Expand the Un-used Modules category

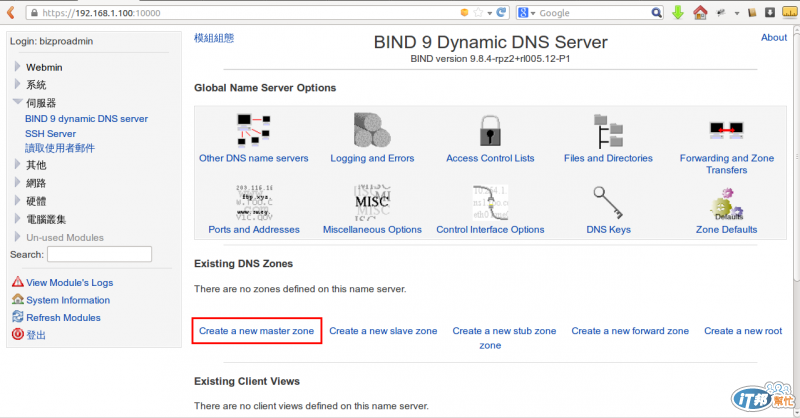17,237
